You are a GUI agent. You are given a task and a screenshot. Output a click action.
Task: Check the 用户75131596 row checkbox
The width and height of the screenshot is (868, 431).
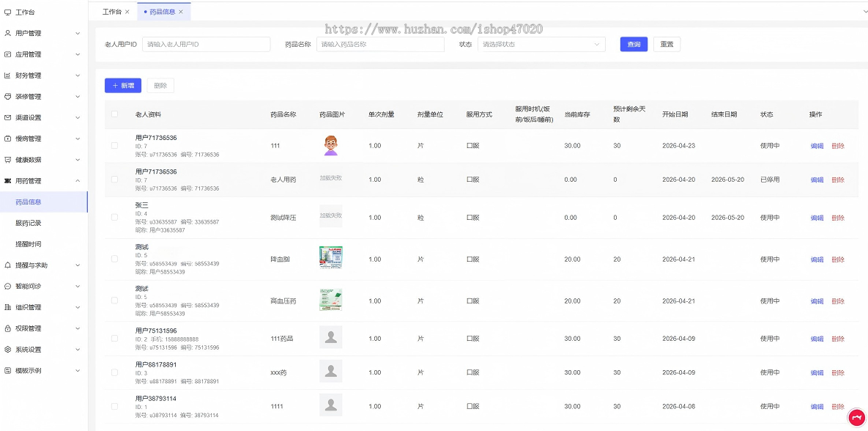[114, 338]
